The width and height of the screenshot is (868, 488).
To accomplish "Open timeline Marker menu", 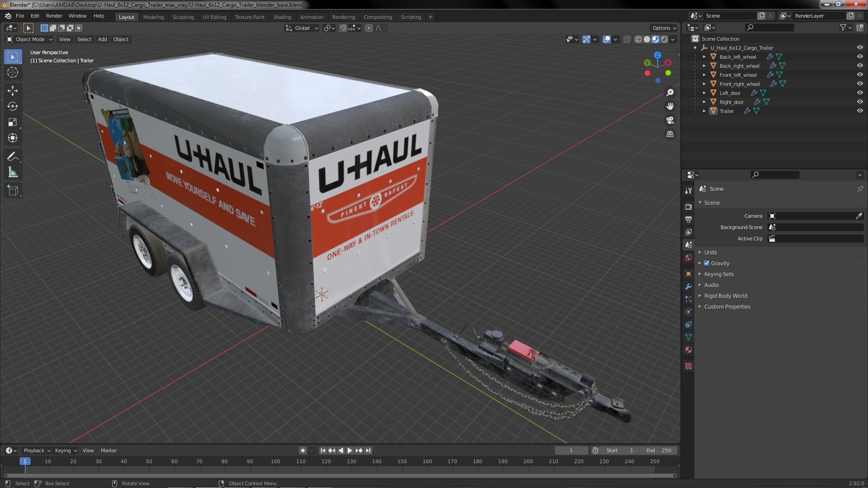I will (108, 450).
